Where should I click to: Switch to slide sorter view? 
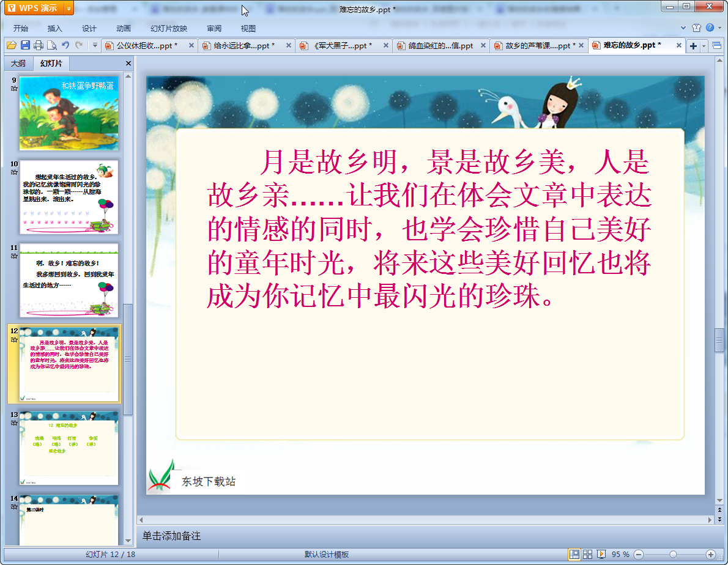[587, 554]
